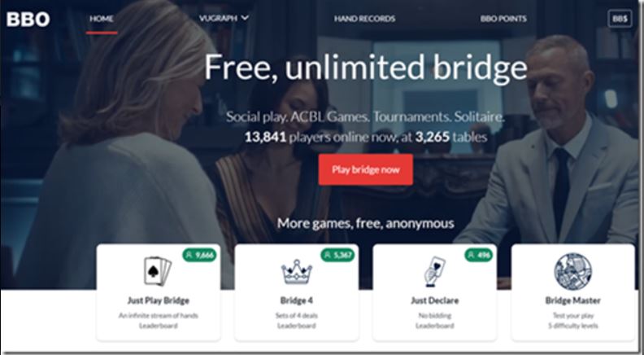Open the BB$ balance button
Image resolution: width=644 pixels, height=355 pixels.
tap(620, 19)
